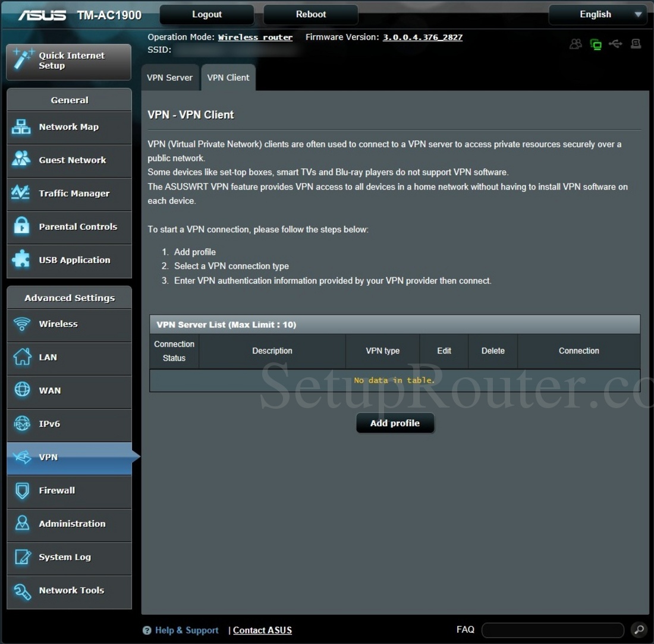This screenshot has width=654, height=644.
Task: Click the Network Tools wrench icon
Action: [23, 591]
